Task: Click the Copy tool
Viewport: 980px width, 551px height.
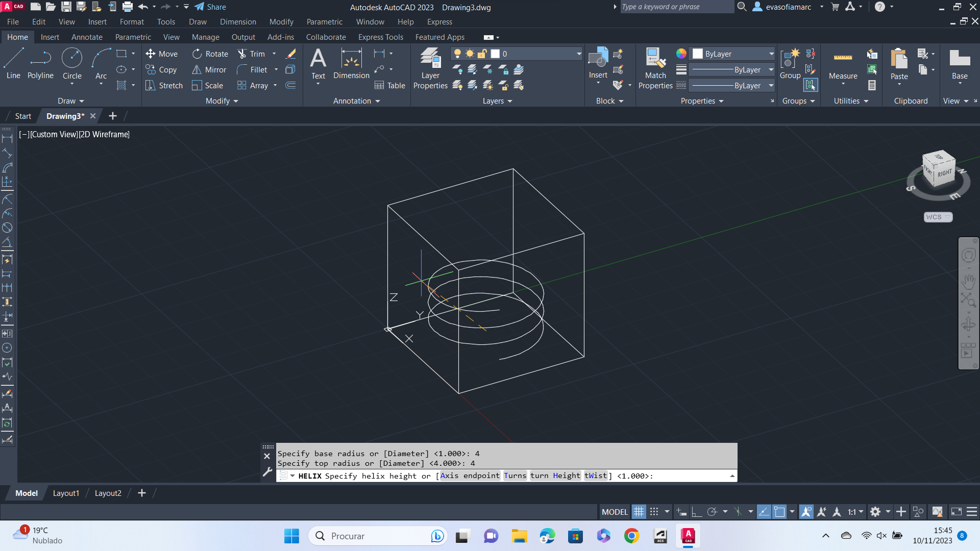Action: click(161, 70)
